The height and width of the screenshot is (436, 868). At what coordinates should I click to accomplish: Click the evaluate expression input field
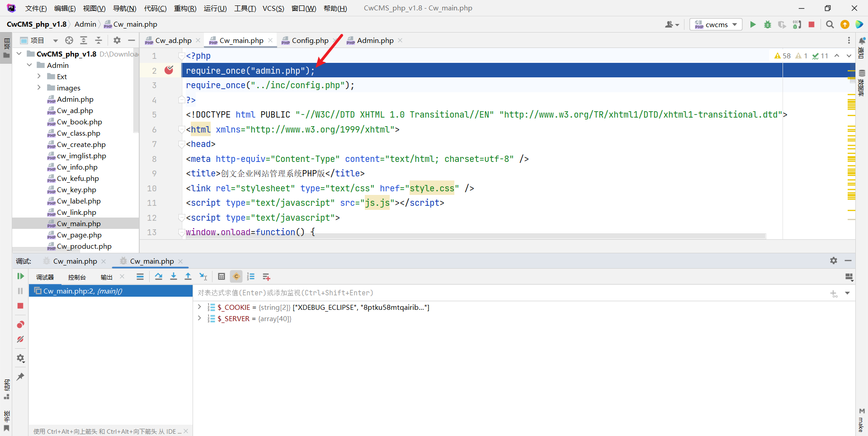pos(511,293)
